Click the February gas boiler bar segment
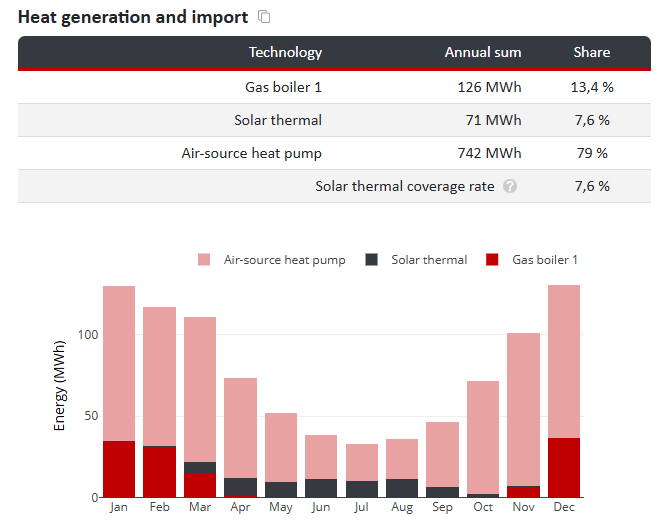Viewport: 667px width, 532px height. click(160, 473)
